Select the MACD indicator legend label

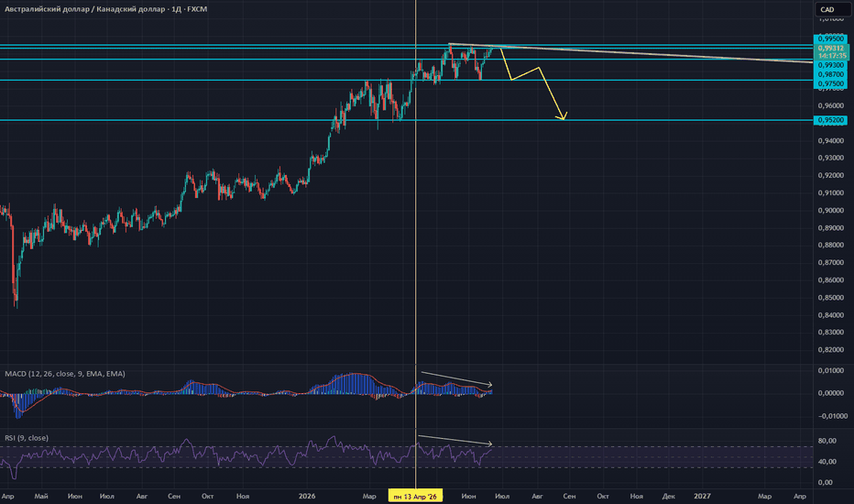[x=65, y=374]
